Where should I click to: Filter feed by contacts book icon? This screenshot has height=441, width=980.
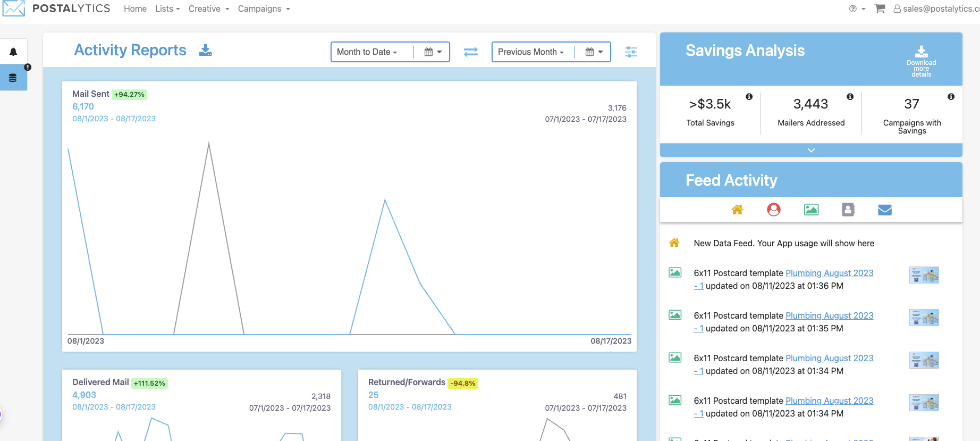(x=848, y=210)
